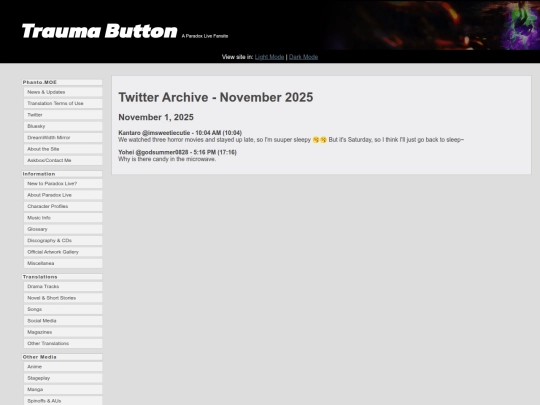Click the sleepy emoji in Kantaro's tweet
540x405 pixels.
[x=319, y=140]
